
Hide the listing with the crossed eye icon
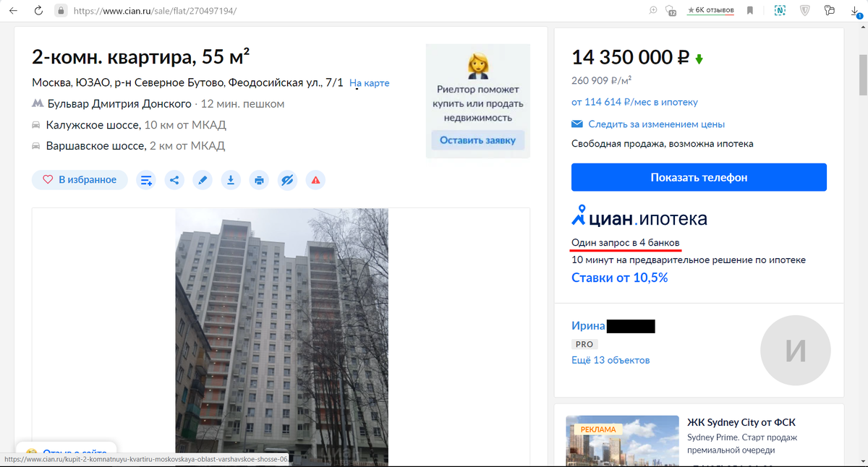287,180
